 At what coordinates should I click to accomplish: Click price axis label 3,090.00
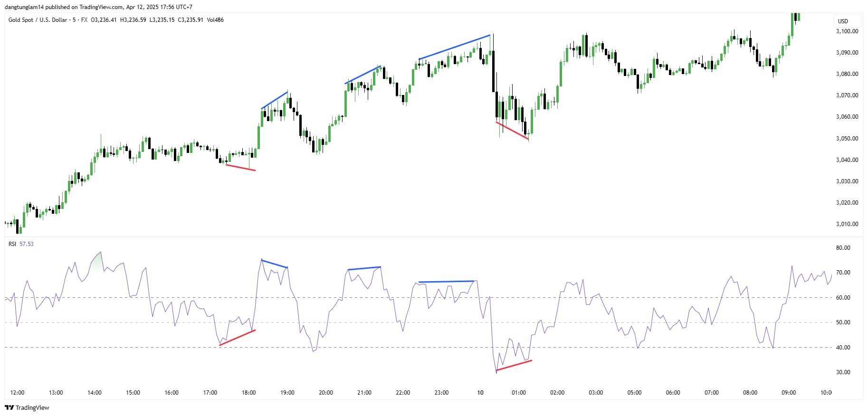point(847,53)
